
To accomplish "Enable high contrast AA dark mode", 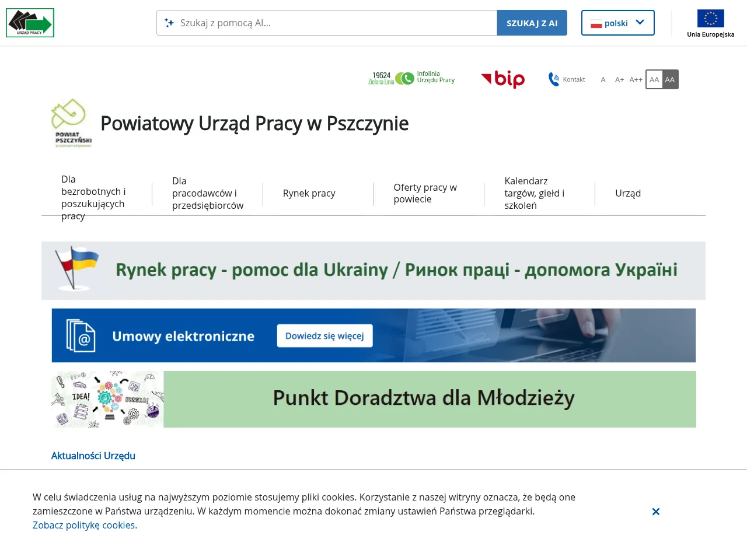I will (x=670, y=79).
